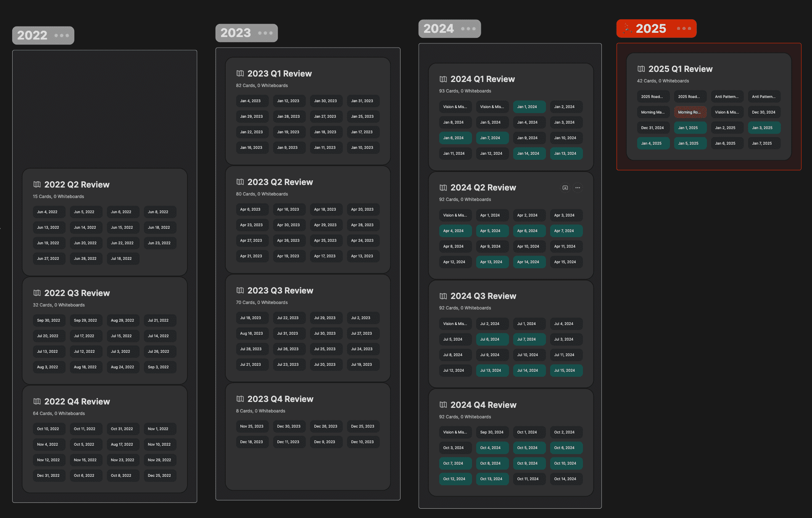Click the map icon of 2024 Q1 Review
Image resolution: width=812 pixels, height=518 pixels.
coord(443,79)
